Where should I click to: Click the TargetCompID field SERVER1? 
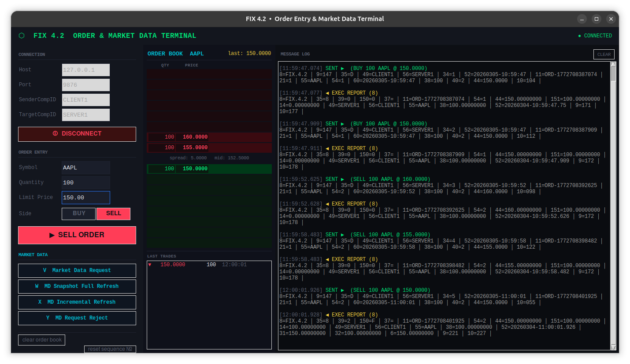coord(86,115)
